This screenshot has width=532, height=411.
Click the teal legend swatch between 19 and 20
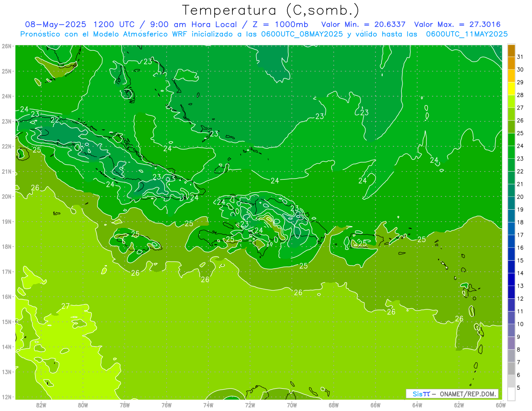coord(511,203)
